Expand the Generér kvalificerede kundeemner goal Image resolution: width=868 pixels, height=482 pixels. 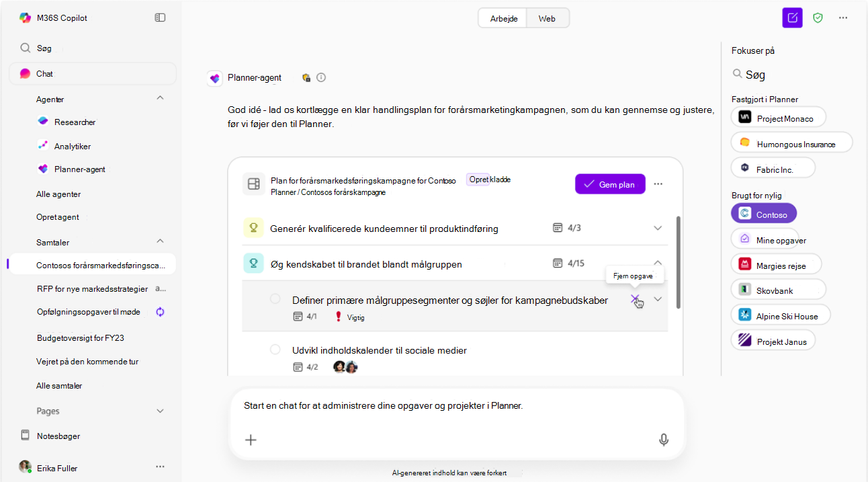pos(658,228)
